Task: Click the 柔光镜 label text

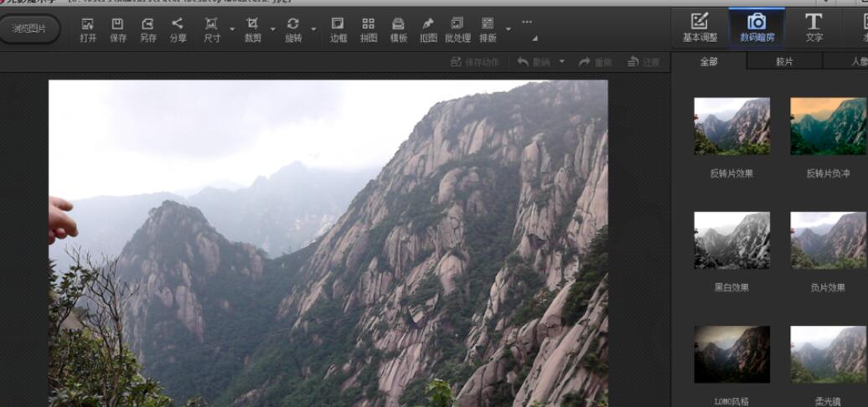Action: [828, 402]
